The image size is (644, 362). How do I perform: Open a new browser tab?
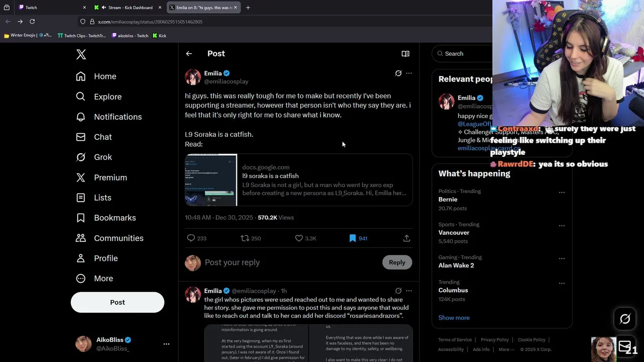(248, 8)
